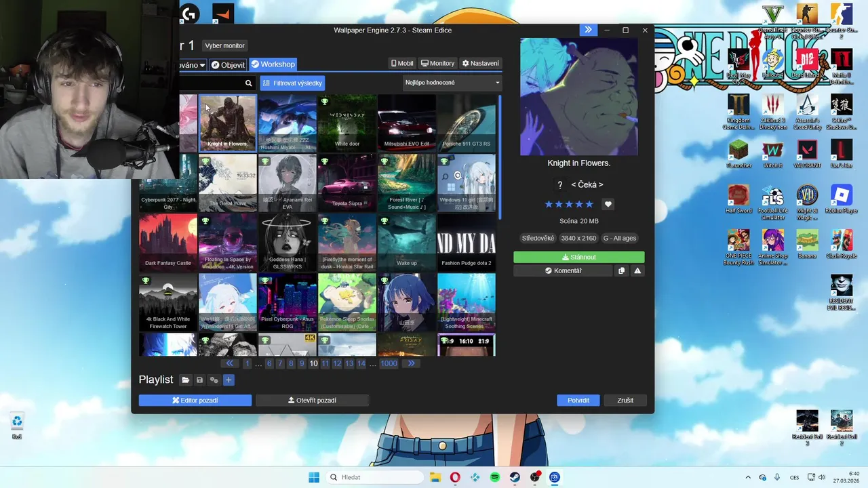Open the Mobil section
868x488 pixels.
pos(402,63)
